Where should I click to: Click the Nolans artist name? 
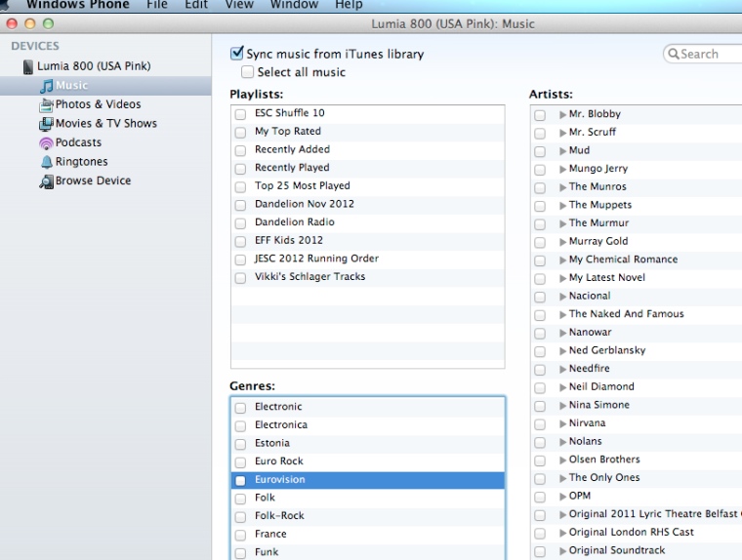coord(586,442)
